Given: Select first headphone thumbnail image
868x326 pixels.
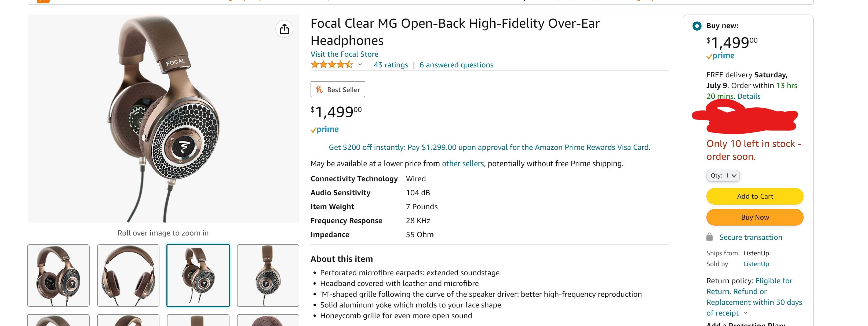Looking at the screenshot, I should [x=58, y=276].
